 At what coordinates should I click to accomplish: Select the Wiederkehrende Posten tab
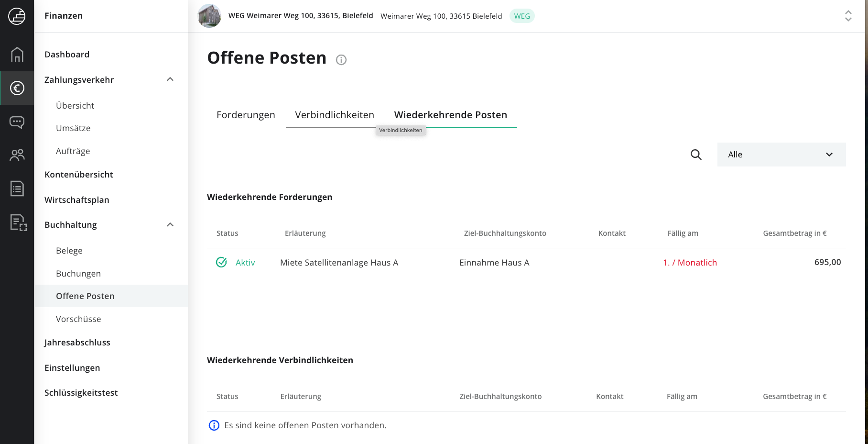point(451,115)
